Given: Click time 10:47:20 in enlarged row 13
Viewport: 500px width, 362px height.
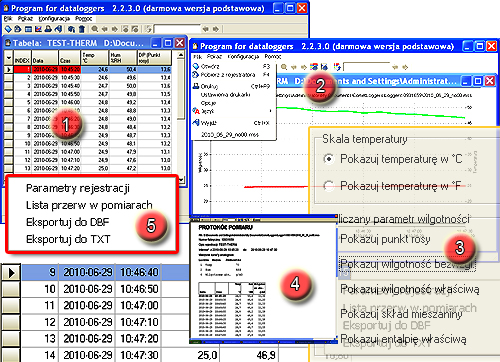Looking at the screenshot, I should click(x=139, y=339).
